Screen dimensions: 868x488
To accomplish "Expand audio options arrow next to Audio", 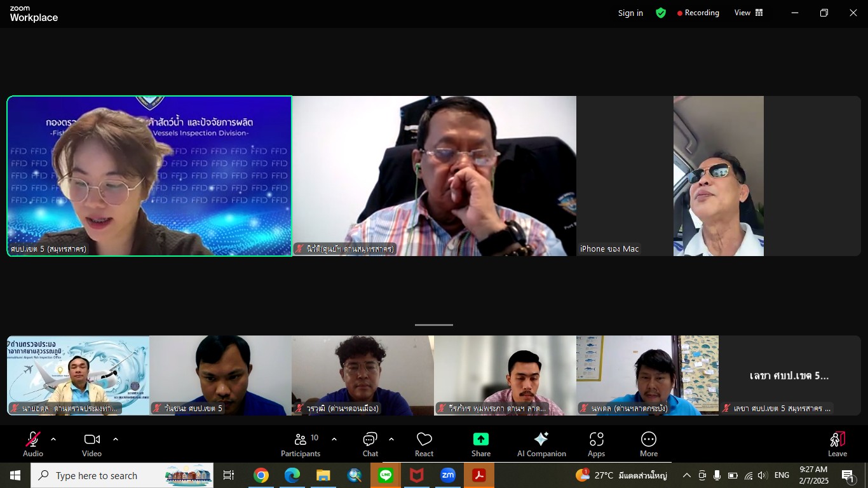I will coord(53,439).
